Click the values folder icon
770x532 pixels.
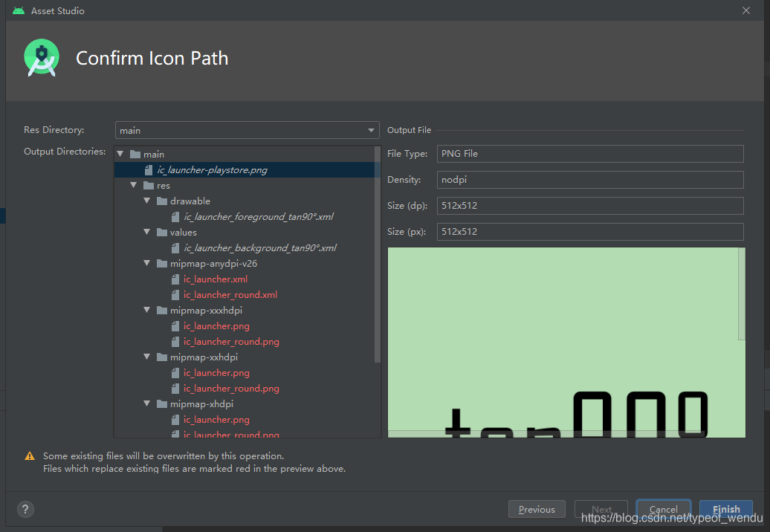[162, 232]
